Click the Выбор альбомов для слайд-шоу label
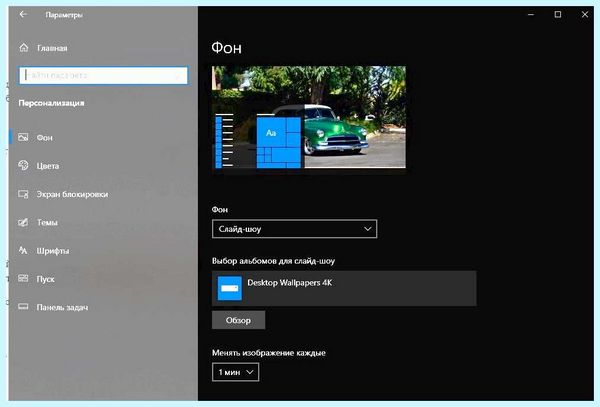Screen dimensions: 600x407 [x=273, y=261]
